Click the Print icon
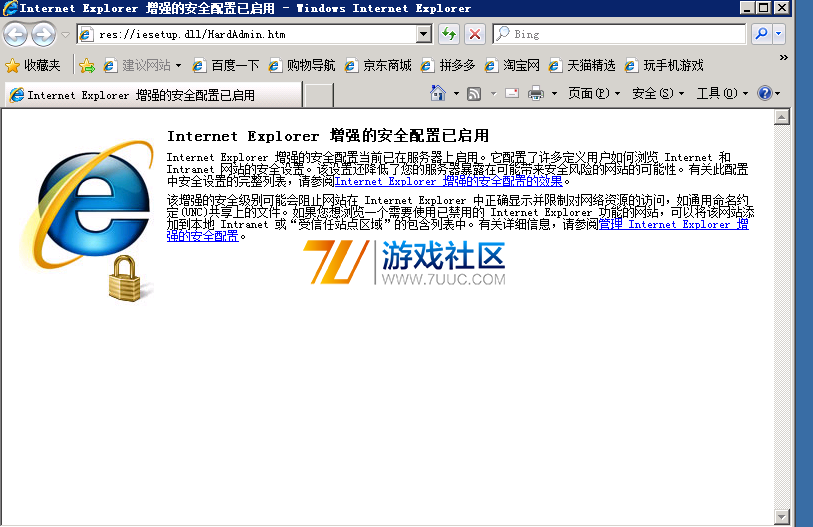The image size is (813, 527). pos(536,93)
